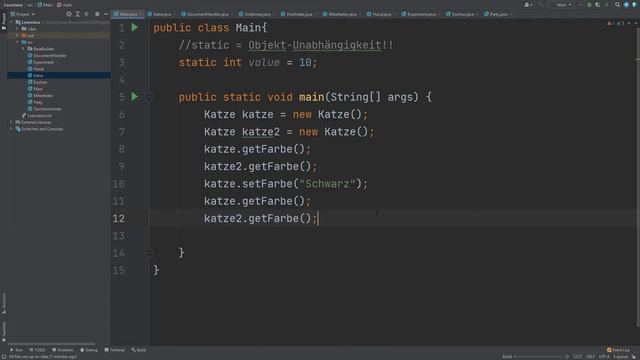Hide Project panel with minus icon
The height and width of the screenshot is (360, 640).
106,14
